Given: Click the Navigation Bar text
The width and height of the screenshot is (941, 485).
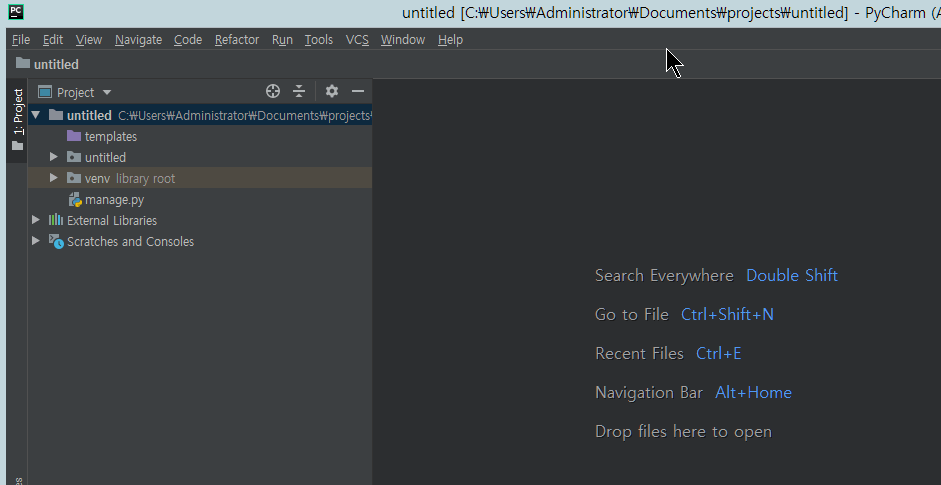Looking at the screenshot, I should point(649,393).
